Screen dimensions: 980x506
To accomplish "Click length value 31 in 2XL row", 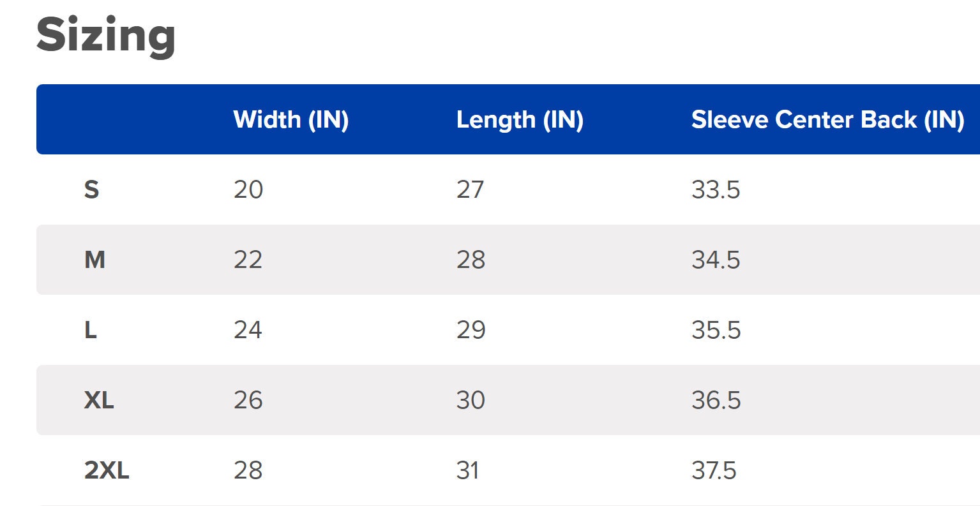I will coord(468,470).
